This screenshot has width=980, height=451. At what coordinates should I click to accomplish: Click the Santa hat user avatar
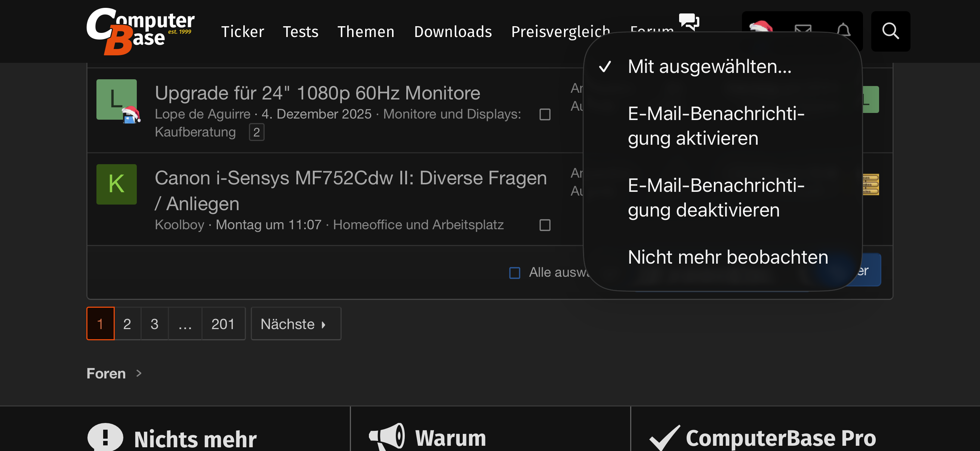761,27
